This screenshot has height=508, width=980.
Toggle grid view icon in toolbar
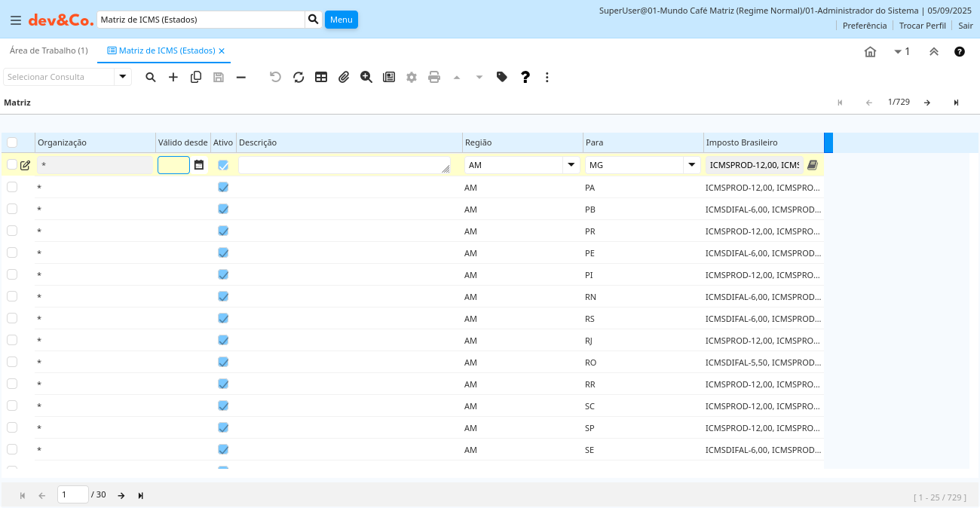(321, 77)
